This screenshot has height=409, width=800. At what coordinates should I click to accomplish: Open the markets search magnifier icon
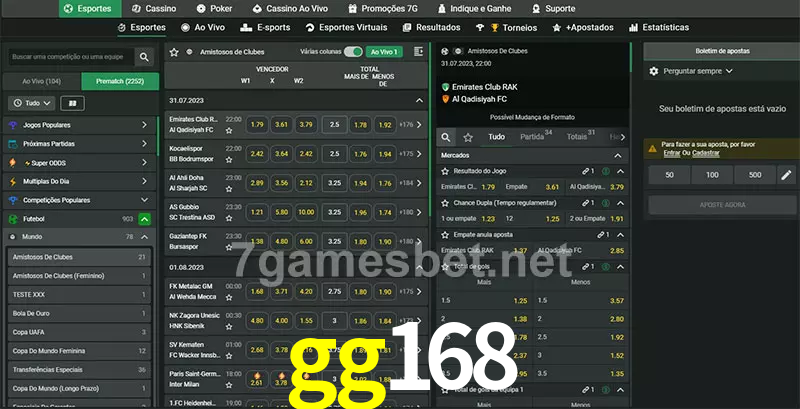click(446, 137)
